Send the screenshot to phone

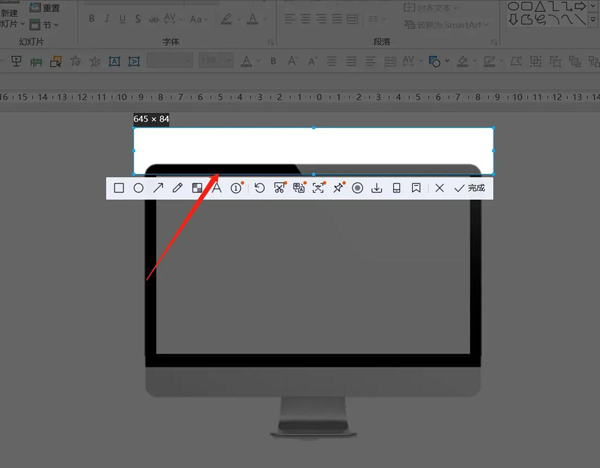[x=396, y=188]
